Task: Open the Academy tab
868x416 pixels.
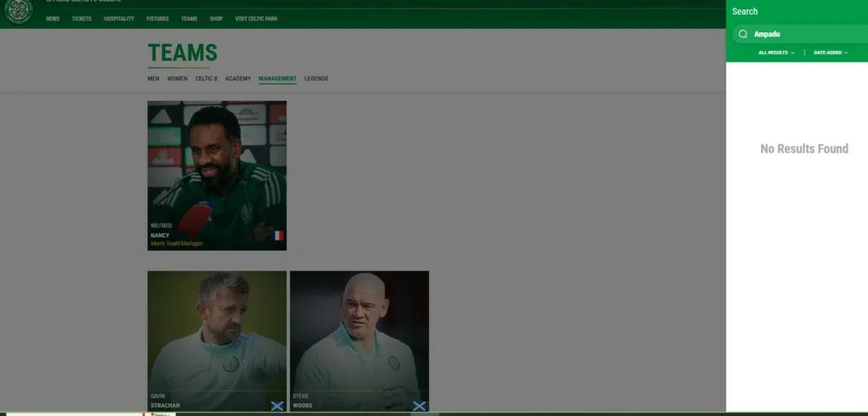Action: [237, 79]
